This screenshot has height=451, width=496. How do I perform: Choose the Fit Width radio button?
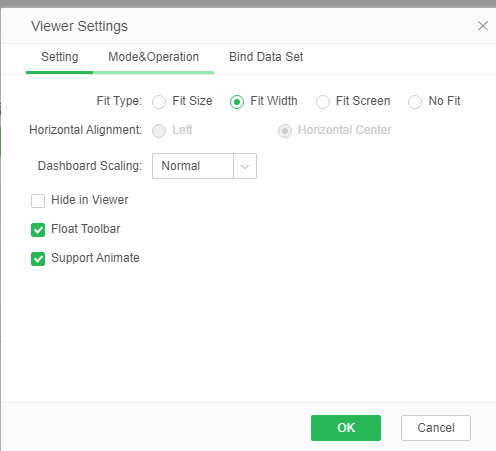coord(237,102)
